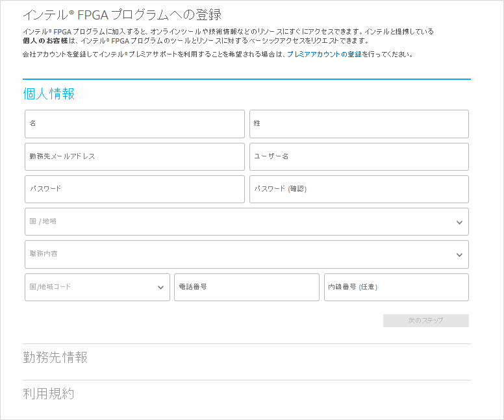Click the chevron of the 国 / 地域 dropdown
The width and height of the screenshot is (504, 420).
[x=460, y=223]
